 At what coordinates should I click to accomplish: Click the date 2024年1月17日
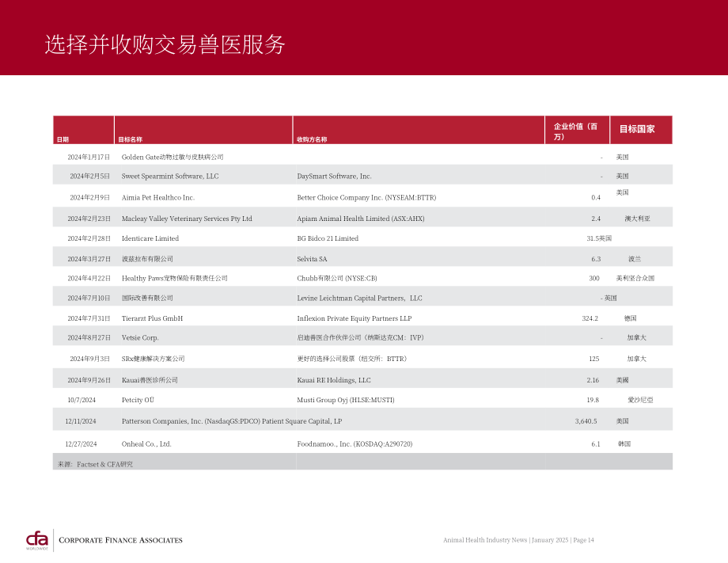coord(89,157)
